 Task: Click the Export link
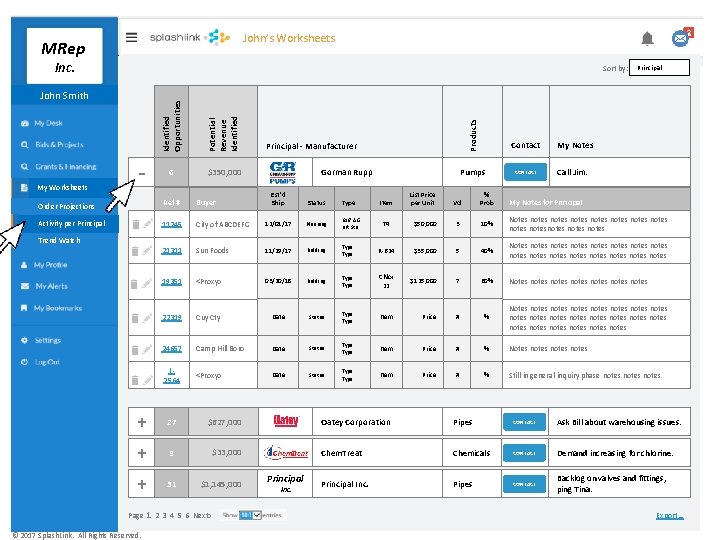(x=670, y=516)
